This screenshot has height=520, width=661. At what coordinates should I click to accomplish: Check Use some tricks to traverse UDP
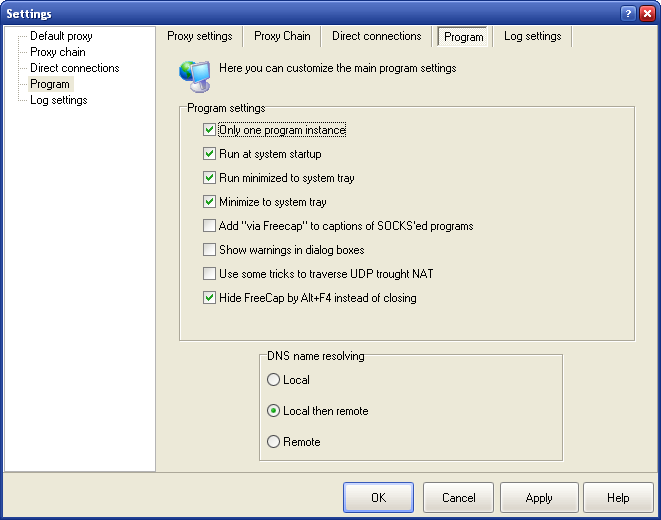[209, 274]
